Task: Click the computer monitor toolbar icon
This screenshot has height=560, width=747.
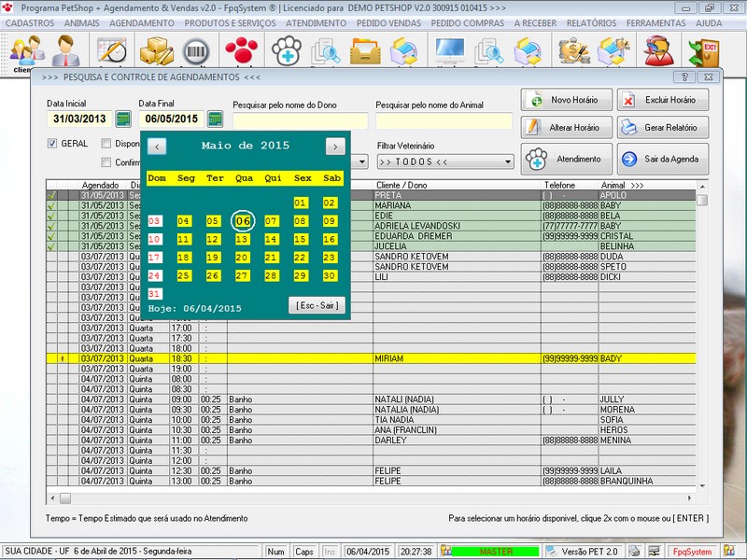Action: (450, 50)
